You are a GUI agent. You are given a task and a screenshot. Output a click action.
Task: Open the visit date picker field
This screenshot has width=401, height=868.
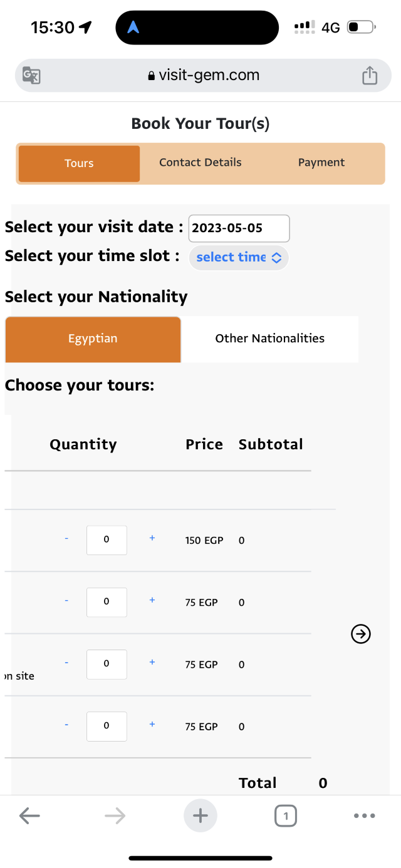click(239, 228)
